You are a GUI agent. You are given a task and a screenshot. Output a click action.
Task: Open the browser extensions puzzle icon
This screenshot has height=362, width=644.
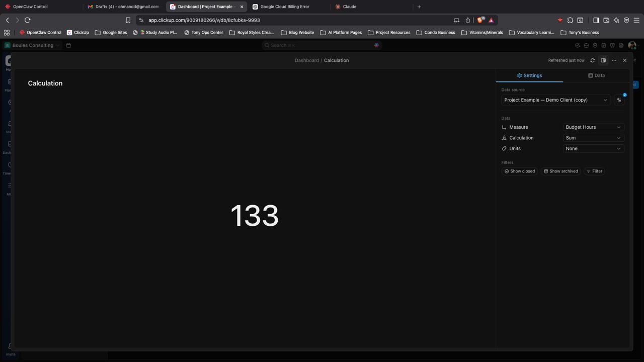[570, 20]
